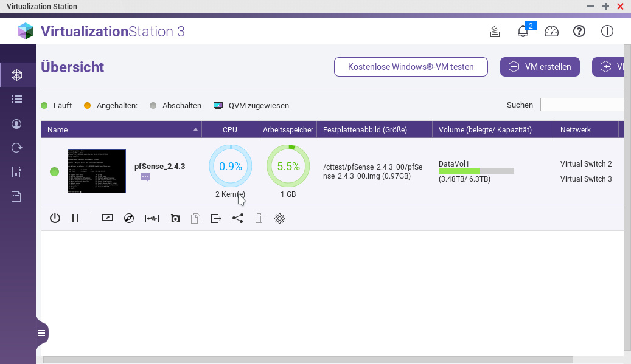Take a VM snapshot with camera icon
Screen dimensions: 631x364
point(175,218)
